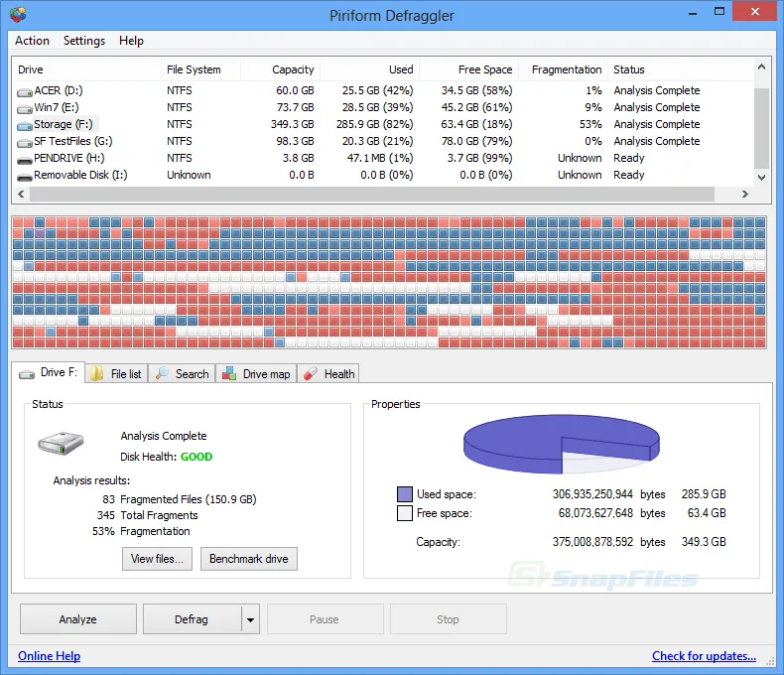Click the drive list scroll down arrow
This screenshot has height=675, width=784.
coord(761,177)
